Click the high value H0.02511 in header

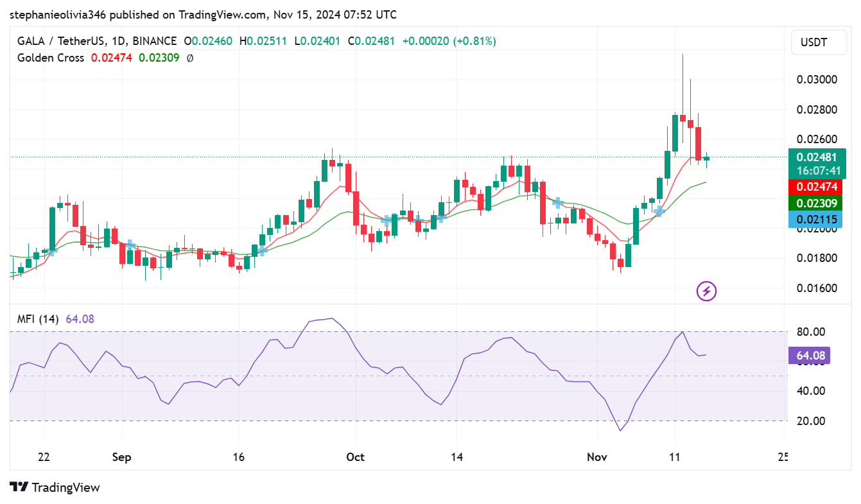pyautogui.click(x=264, y=41)
